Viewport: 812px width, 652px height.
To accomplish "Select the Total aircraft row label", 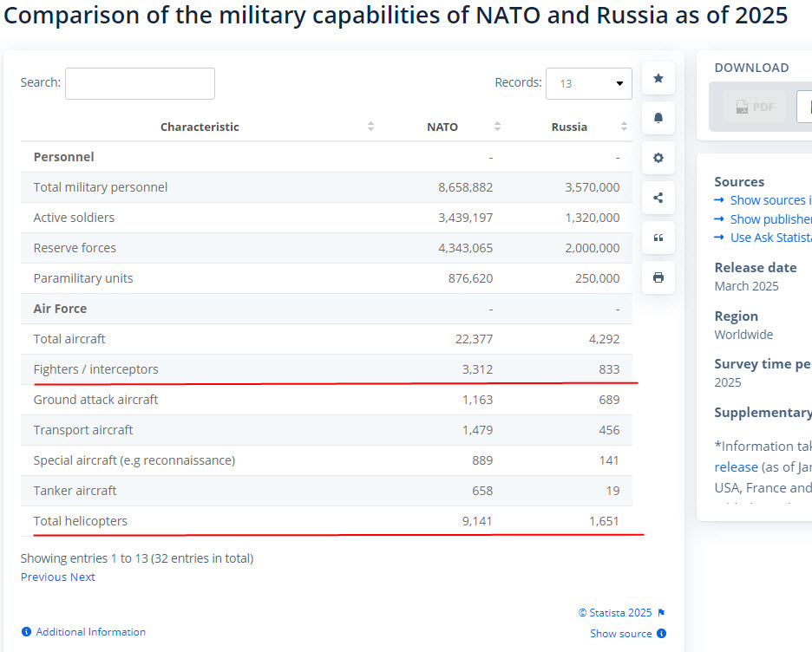I will point(69,339).
